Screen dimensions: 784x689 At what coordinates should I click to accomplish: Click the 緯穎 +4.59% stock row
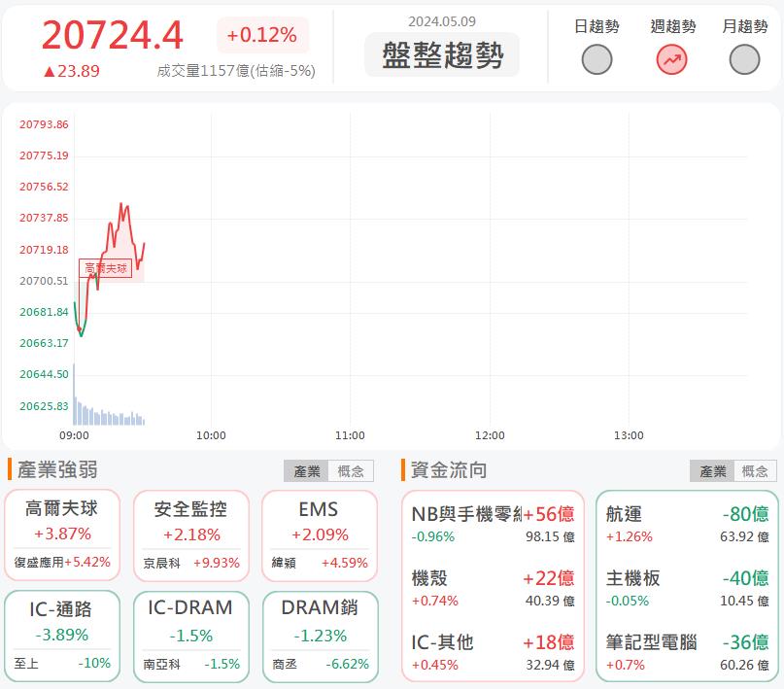point(320,563)
